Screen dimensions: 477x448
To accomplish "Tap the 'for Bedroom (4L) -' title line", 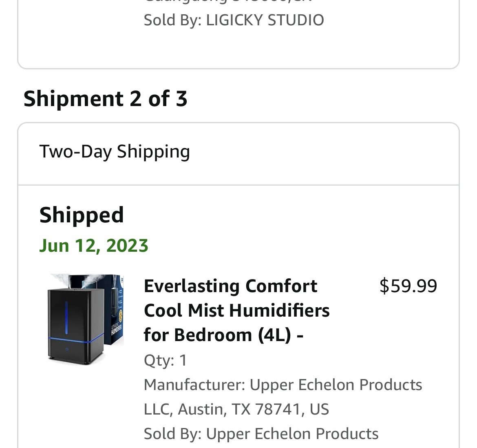I will pos(223,335).
